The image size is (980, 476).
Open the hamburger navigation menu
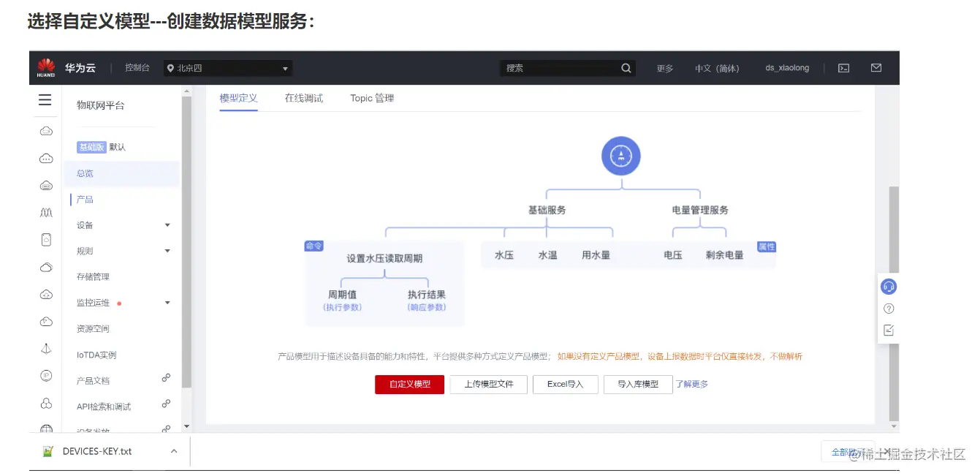(x=45, y=100)
